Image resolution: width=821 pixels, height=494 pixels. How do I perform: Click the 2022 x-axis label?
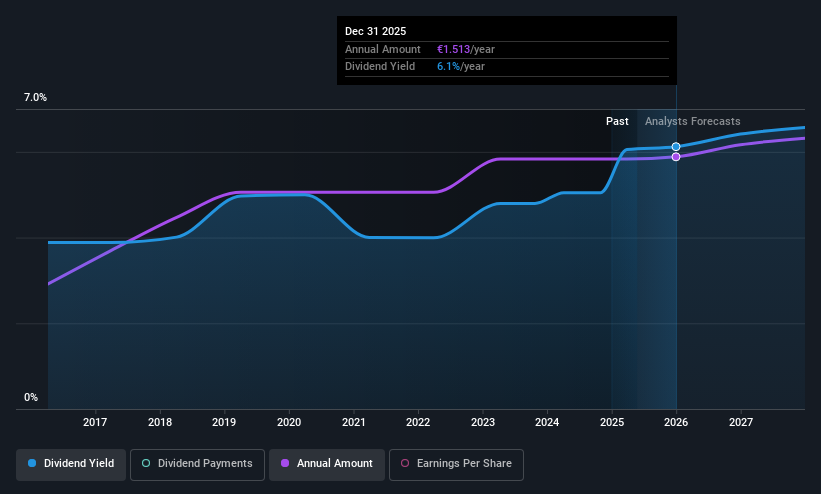pyautogui.click(x=418, y=422)
